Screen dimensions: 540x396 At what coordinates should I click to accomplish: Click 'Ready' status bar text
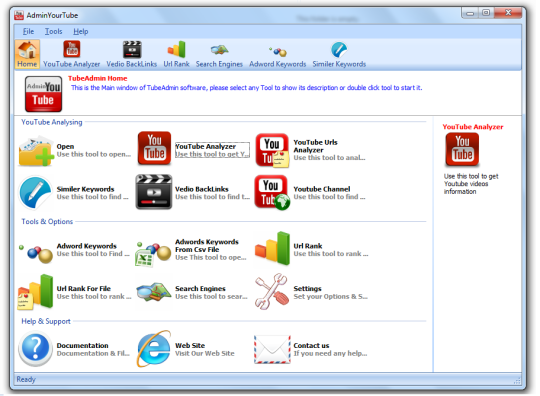(x=26, y=379)
